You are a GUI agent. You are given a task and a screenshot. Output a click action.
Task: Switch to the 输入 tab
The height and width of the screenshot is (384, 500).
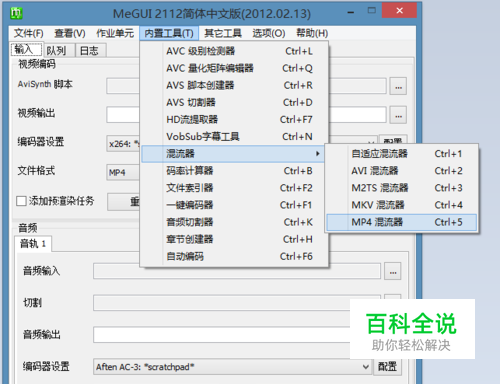tap(26, 50)
